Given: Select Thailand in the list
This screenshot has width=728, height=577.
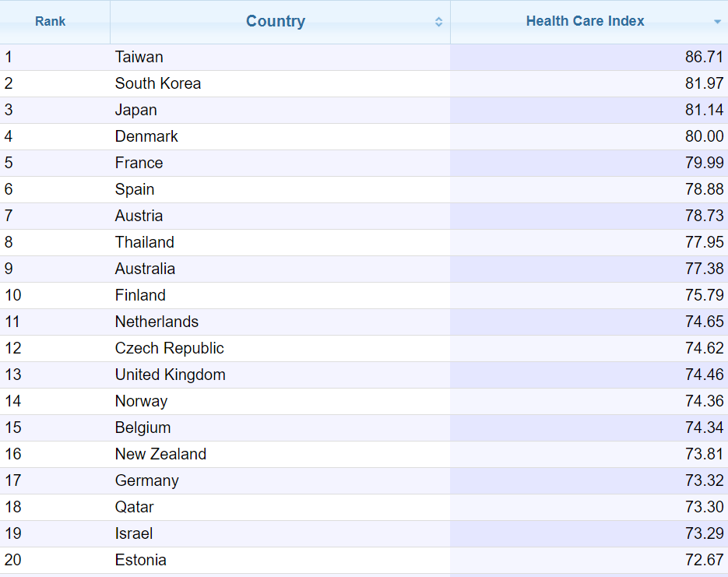Looking at the screenshot, I should coord(145,242).
